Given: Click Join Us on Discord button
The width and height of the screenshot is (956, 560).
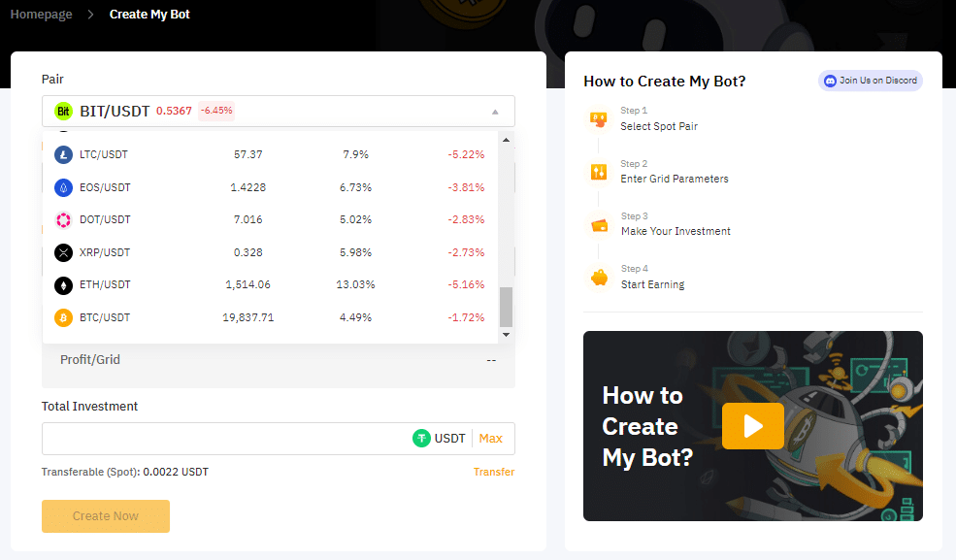Looking at the screenshot, I should click(870, 81).
